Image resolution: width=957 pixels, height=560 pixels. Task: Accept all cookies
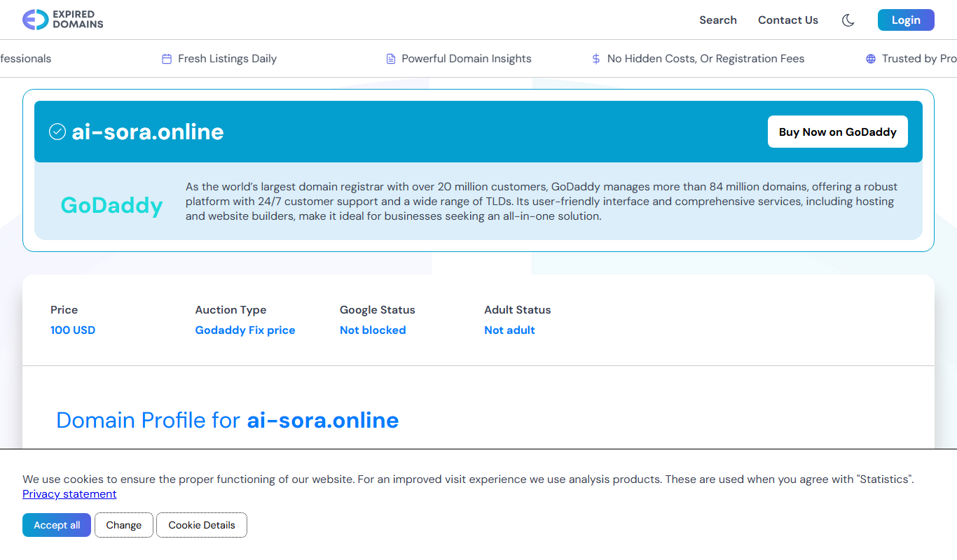pos(57,525)
